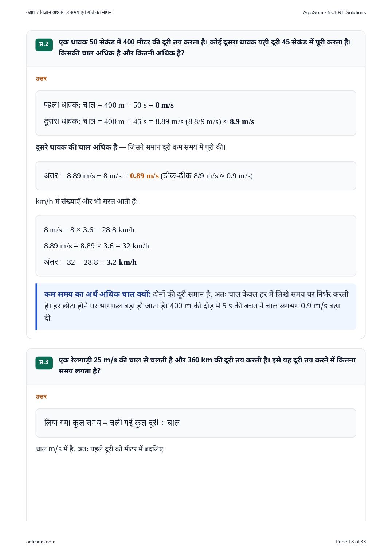Click the लिया गया कुल समय formula box
This screenshot has width=392, height=555.
tap(196, 423)
